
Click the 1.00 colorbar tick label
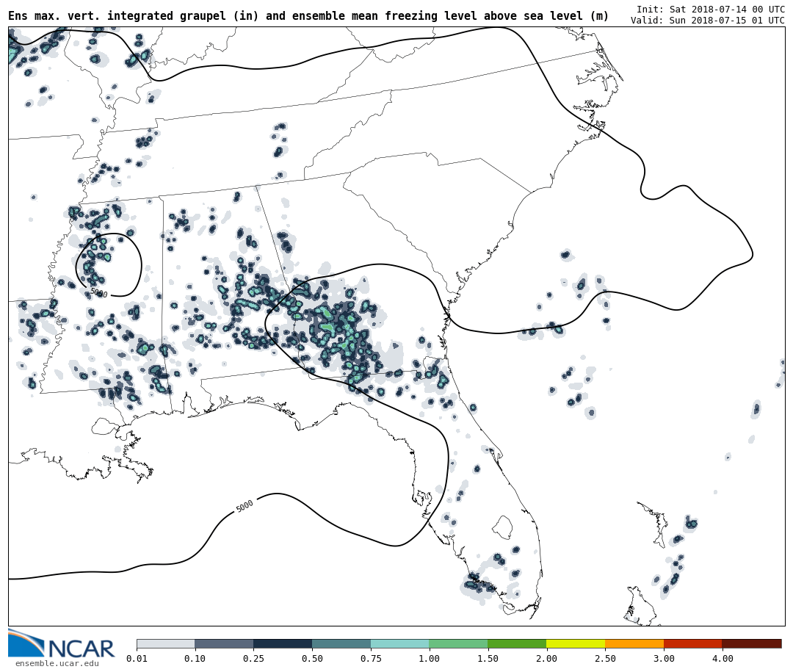click(x=430, y=658)
